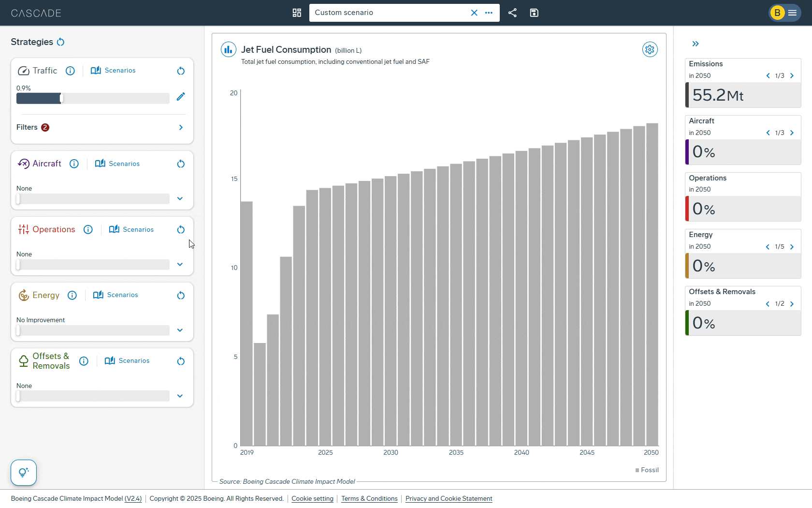This screenshot has height=508, width=812.
Task: Edit Traffic value with pencil icon
Action: point(181,97)
